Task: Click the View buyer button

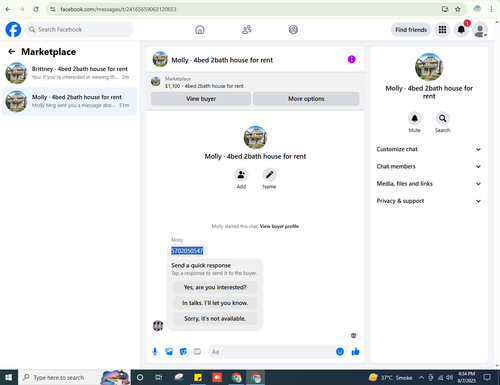Action: (x=201, y=99)
